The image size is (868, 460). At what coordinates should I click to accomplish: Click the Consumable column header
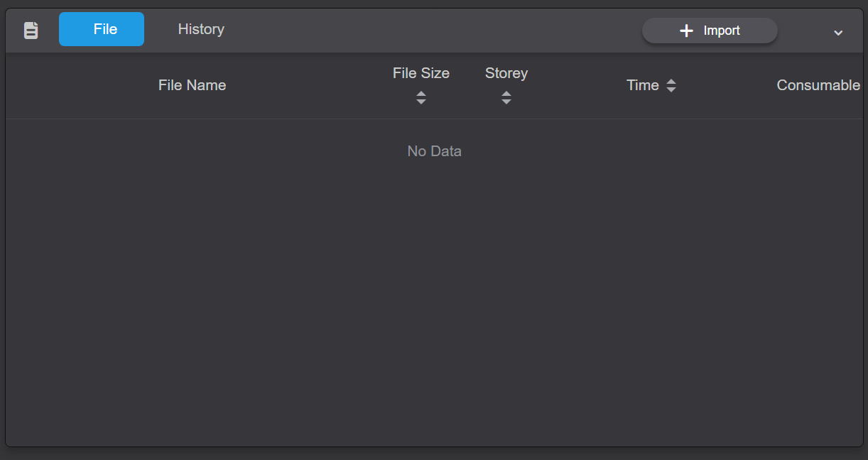point(818,85)
